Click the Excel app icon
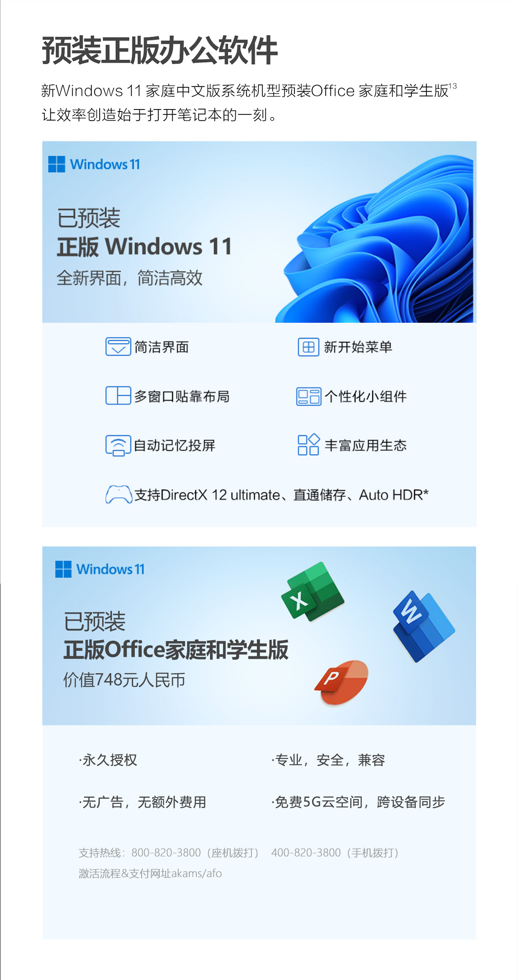Screen dimensions: 518x980 (x=313, y=592)
